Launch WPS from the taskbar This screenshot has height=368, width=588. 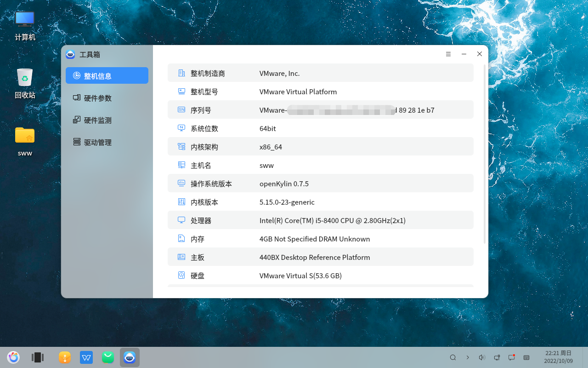pyautogui.click(x=86, y=357)
